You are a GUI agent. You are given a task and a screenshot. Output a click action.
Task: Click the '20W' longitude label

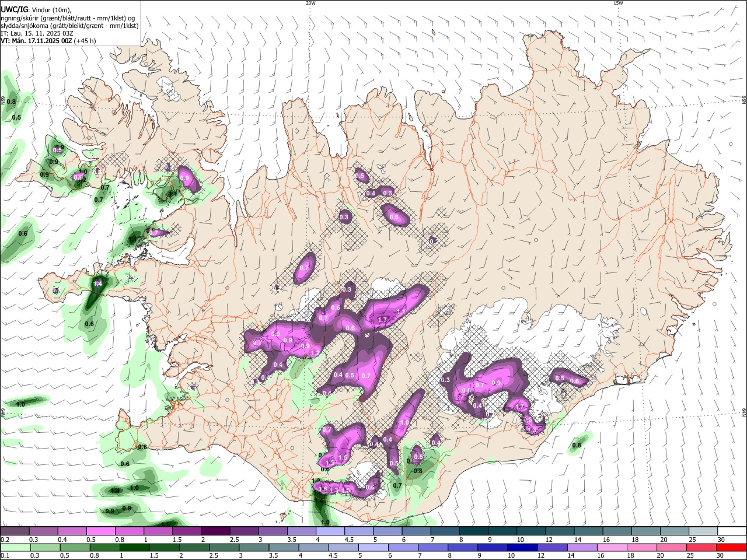click(310, 3)
